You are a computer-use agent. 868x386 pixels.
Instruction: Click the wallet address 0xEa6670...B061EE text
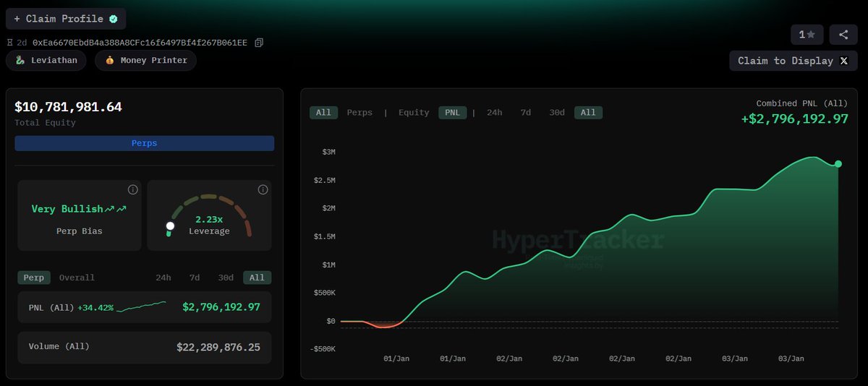coord(140,43)
